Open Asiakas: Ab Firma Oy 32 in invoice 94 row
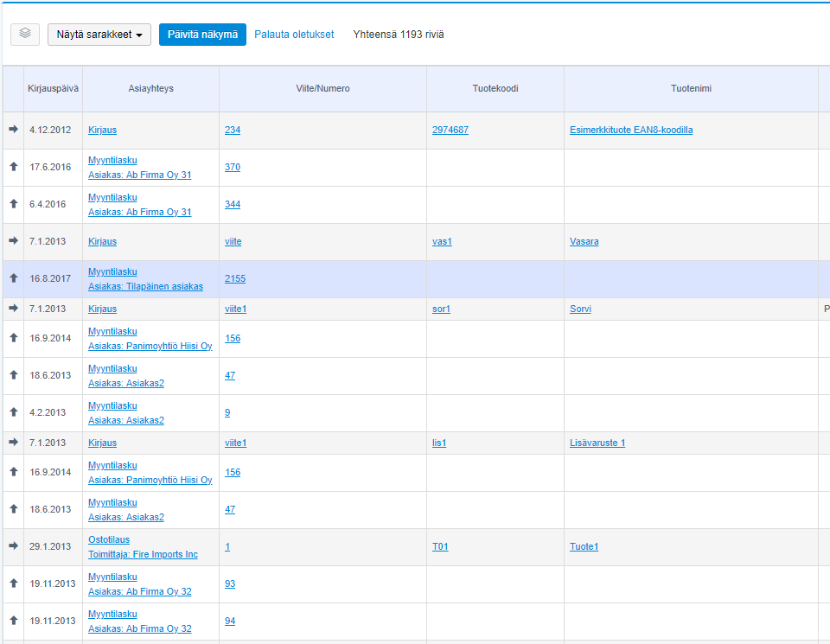 point(140,628)
